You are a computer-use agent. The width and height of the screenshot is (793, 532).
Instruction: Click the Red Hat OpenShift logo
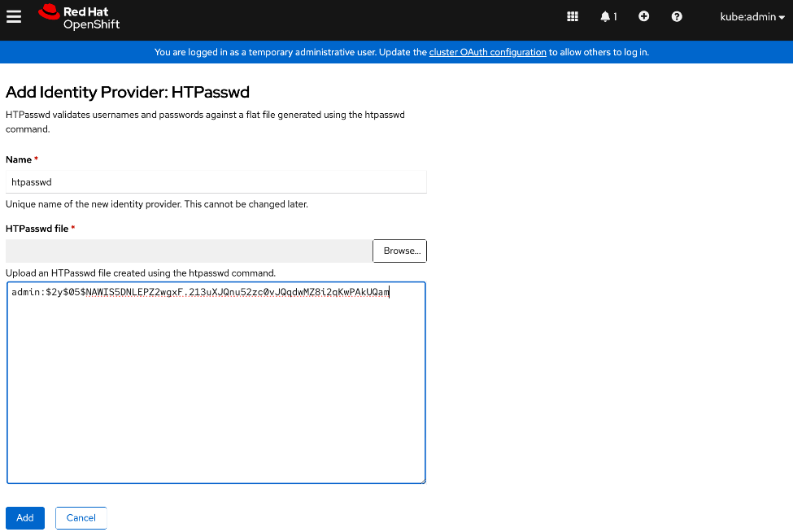pyautogui.click(x=77, y=16)
